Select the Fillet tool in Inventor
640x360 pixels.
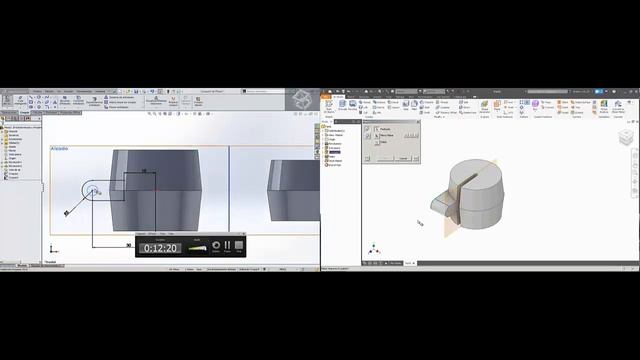pyautogui.click(x=414, y=106)
